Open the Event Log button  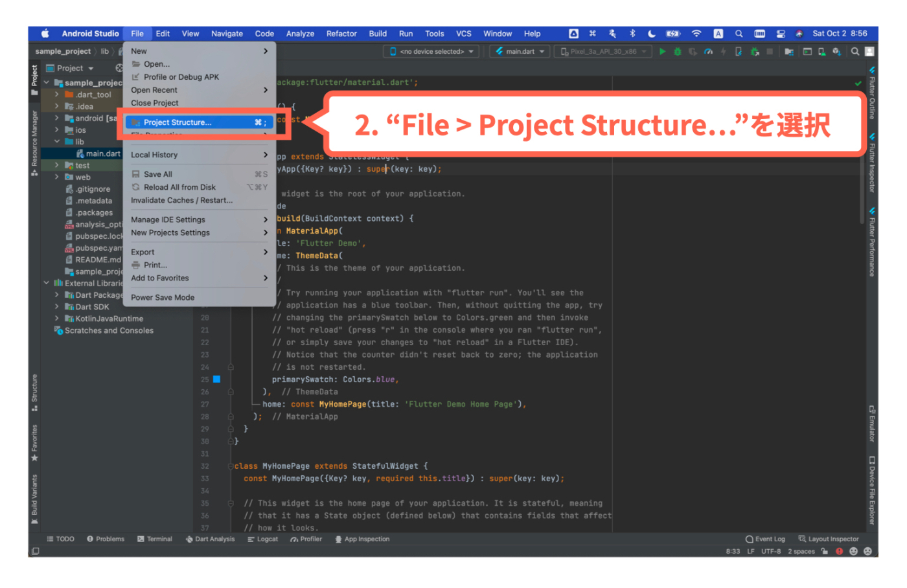click(x=765, y=539)
